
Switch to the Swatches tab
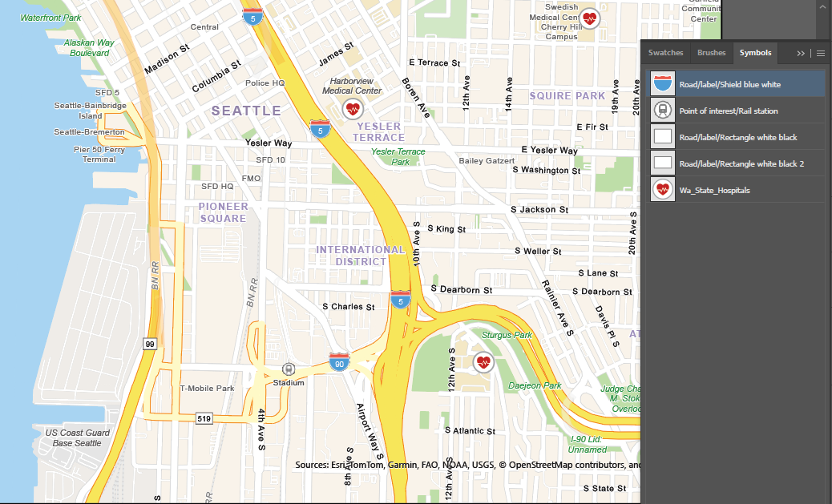[665, 53]
